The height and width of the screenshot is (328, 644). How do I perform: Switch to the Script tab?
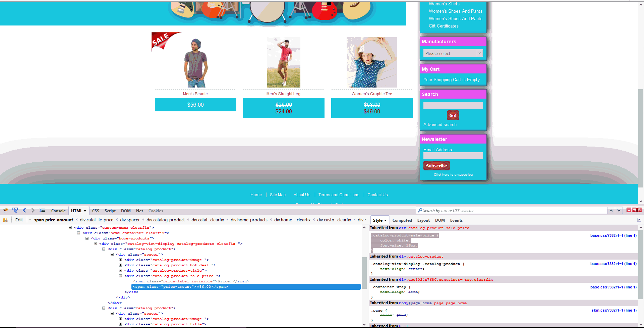point(110,211)
